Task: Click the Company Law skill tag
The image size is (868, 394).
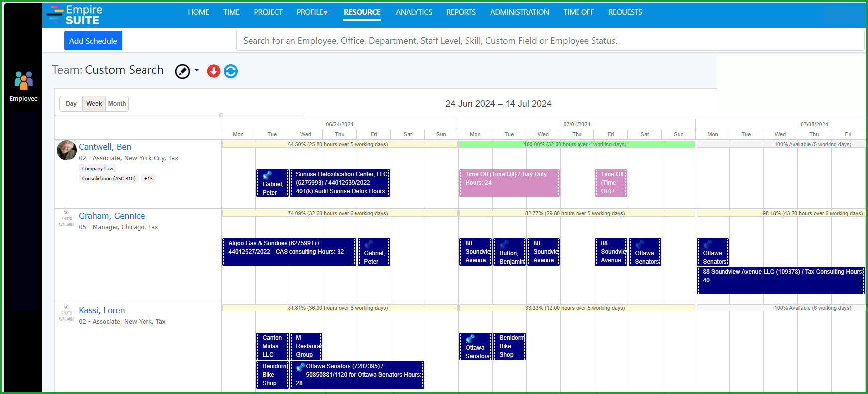Action: (98, 169)
